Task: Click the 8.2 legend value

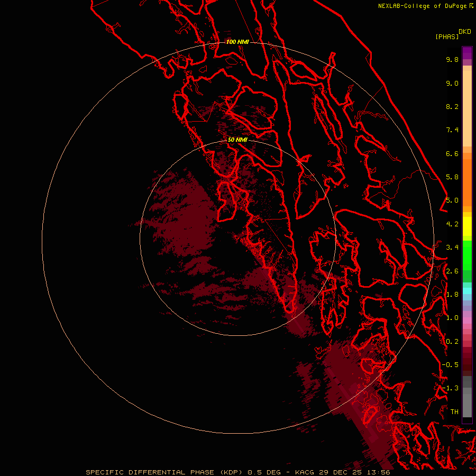Action: (452, 106)
